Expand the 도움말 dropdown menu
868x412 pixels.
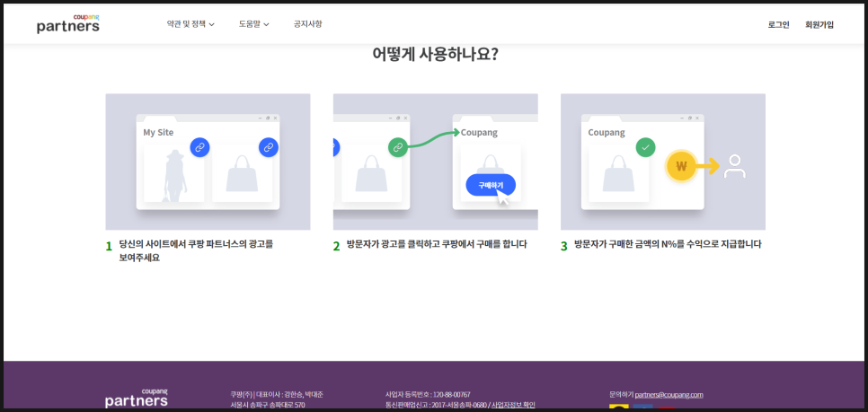254,24
